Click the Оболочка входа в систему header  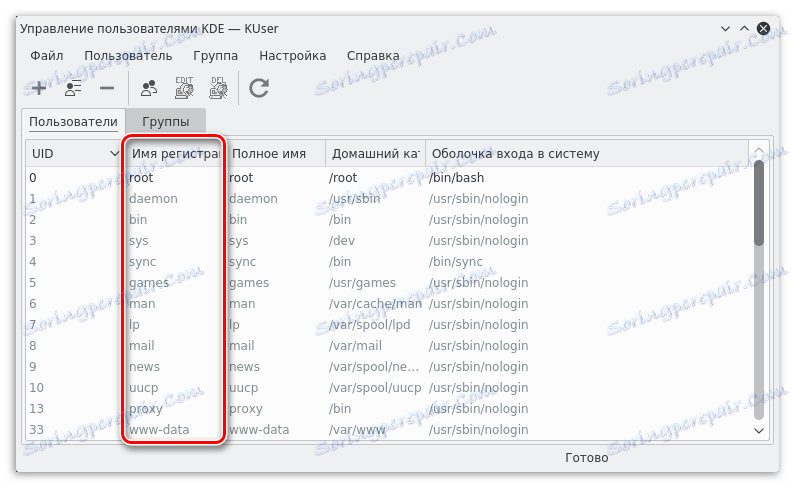coord(587,153)
